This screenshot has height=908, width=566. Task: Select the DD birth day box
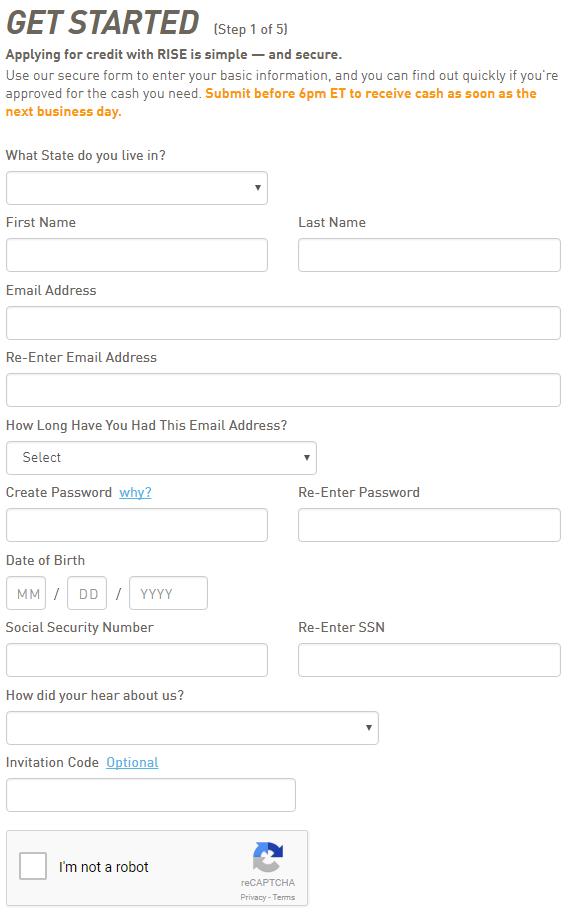(x=87, y=593)
